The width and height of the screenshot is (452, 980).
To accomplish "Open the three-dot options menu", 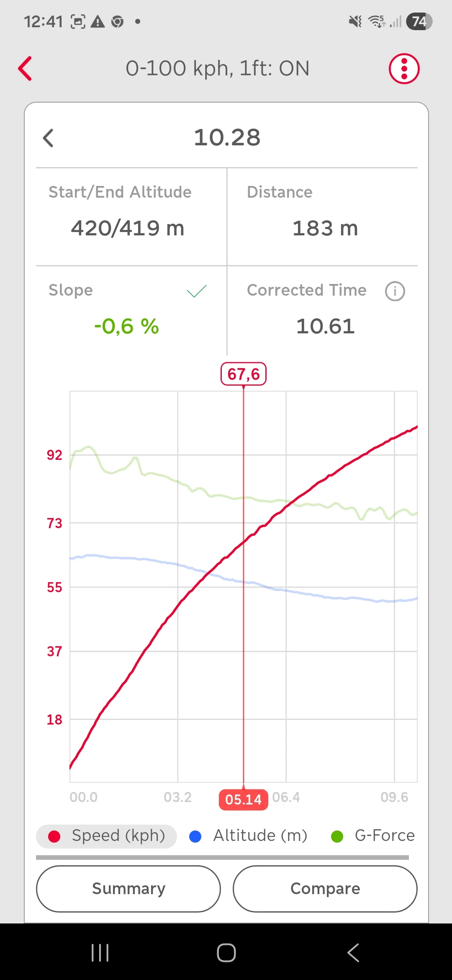I will pos(404,69).
